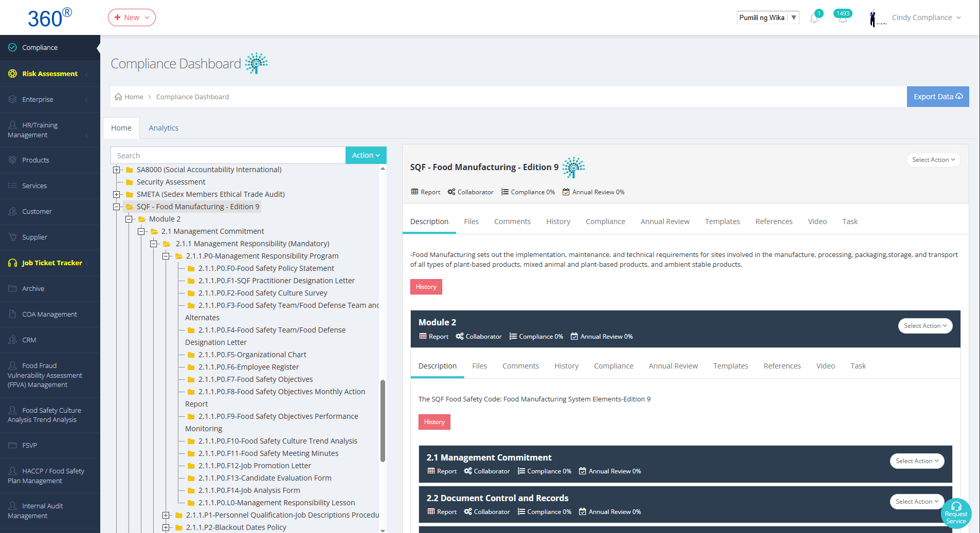Image resolution: width=980 pixels, height=533 pixels.
Task: Expand the SA8000 tree node
Action: 117,170
